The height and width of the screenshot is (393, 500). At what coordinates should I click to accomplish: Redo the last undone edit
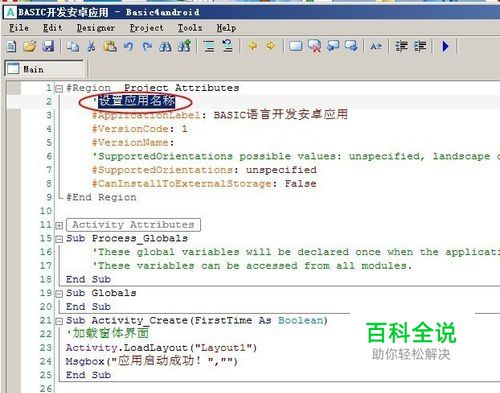click(x=147, y=46)
